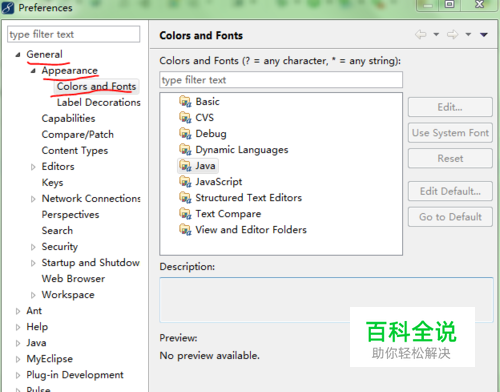500x392 pixels.
Task: Select the Editors preference page label
Action: 58,166
